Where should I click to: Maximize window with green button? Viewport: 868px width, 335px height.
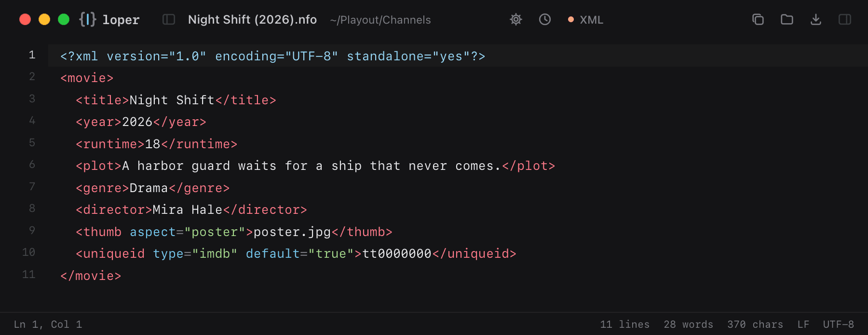pyautogui.click(x=64, y=19)
